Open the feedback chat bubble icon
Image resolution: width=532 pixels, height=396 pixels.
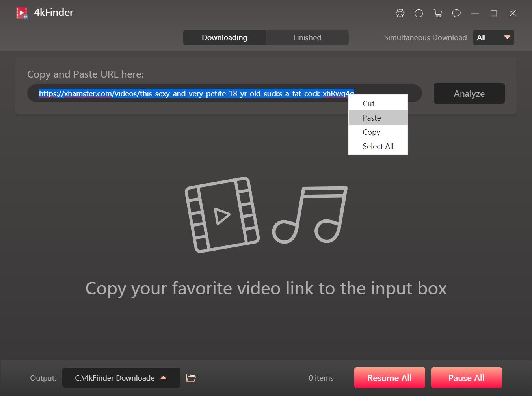[456, 13]
